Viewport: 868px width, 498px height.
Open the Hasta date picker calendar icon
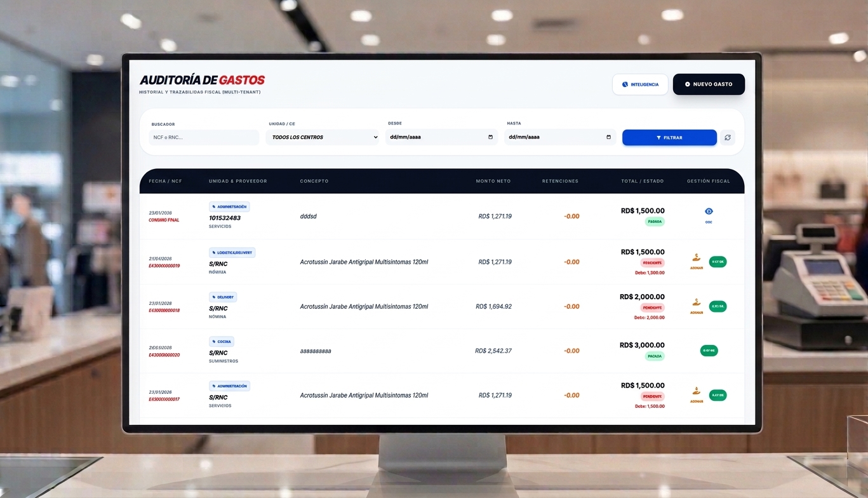(x=608, y=137)
